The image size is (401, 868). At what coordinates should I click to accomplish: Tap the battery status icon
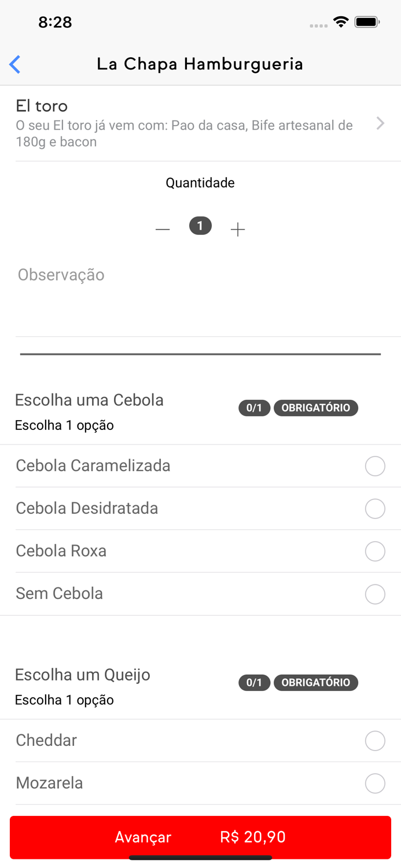click(x=367, y=22)
